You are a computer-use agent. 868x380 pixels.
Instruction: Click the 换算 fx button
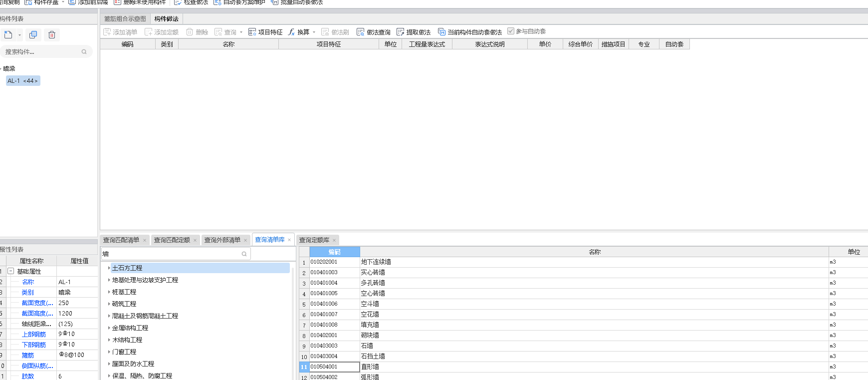299,32
